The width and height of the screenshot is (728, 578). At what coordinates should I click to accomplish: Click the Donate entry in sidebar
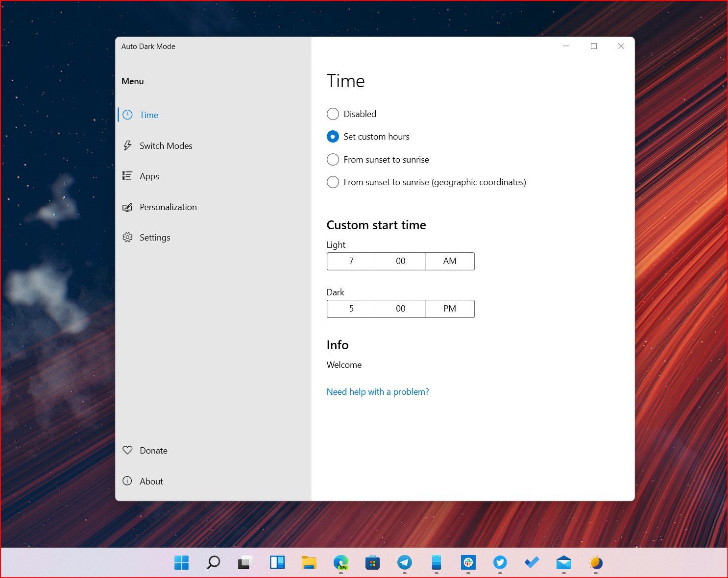point(153,450)
